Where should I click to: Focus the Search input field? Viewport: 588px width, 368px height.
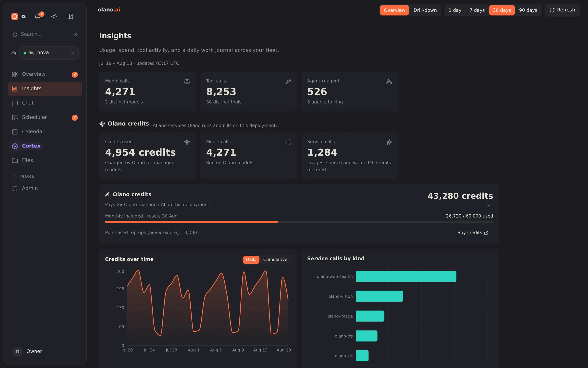45,34
